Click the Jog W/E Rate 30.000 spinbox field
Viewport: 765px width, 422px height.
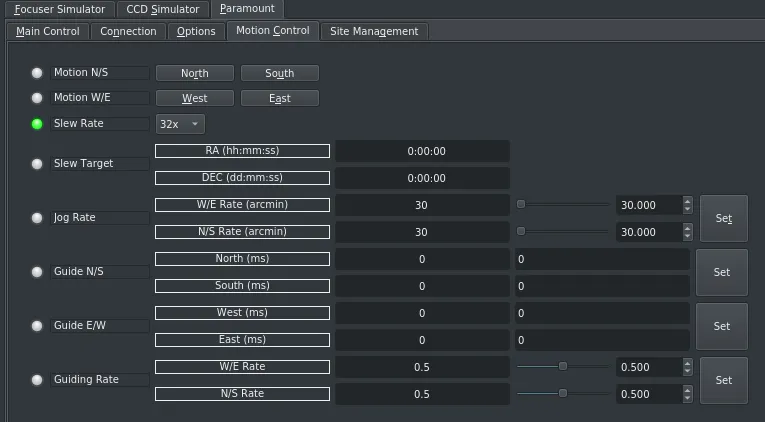649,205
